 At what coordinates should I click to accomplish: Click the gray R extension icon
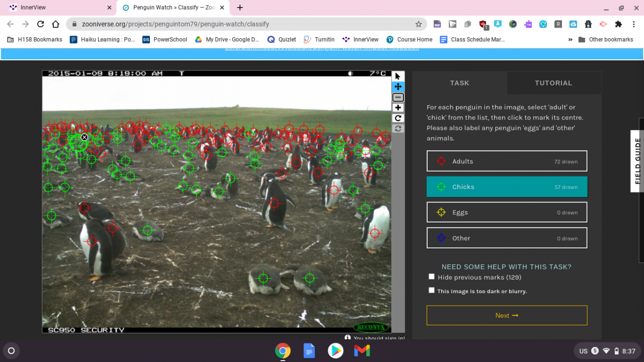(558, 24)
